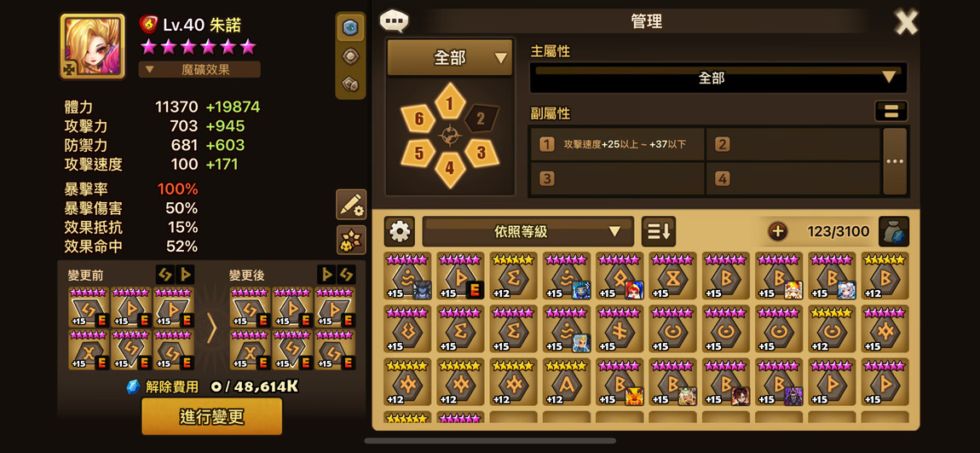Open the 依照等級 sort dropdown
The image size is (980, 453).
pos(528,231)
